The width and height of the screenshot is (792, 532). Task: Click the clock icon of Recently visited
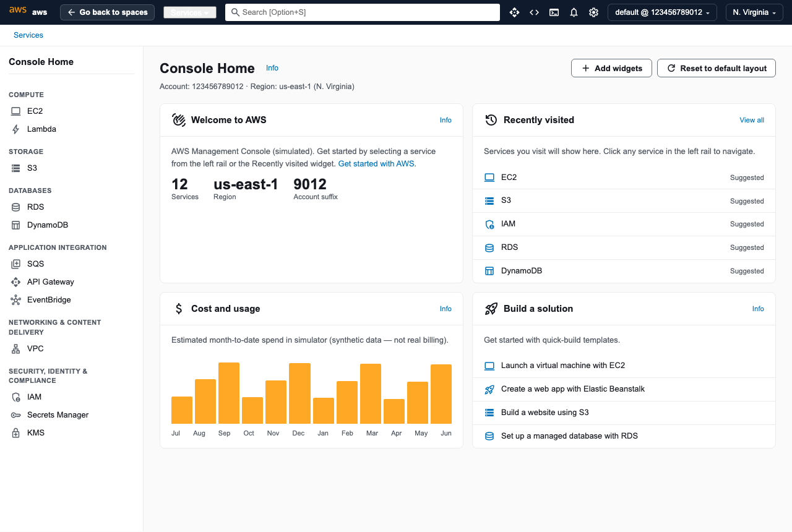[491, 120]
